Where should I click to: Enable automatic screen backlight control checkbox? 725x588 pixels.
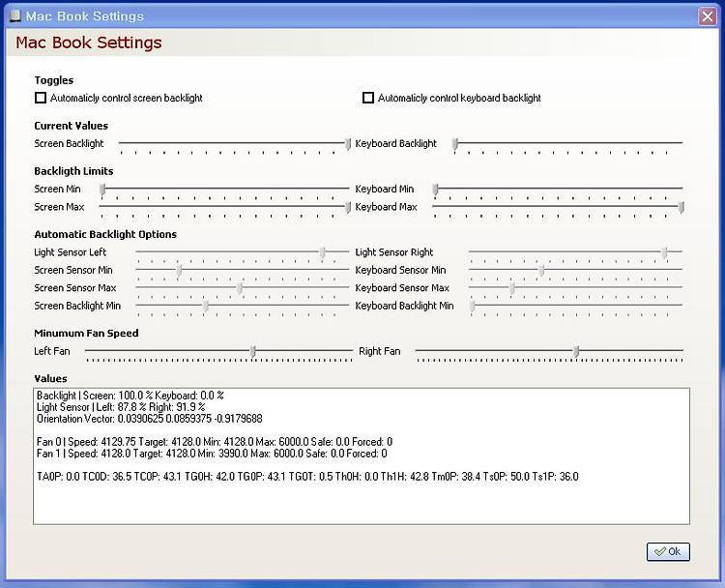point(41,98)
